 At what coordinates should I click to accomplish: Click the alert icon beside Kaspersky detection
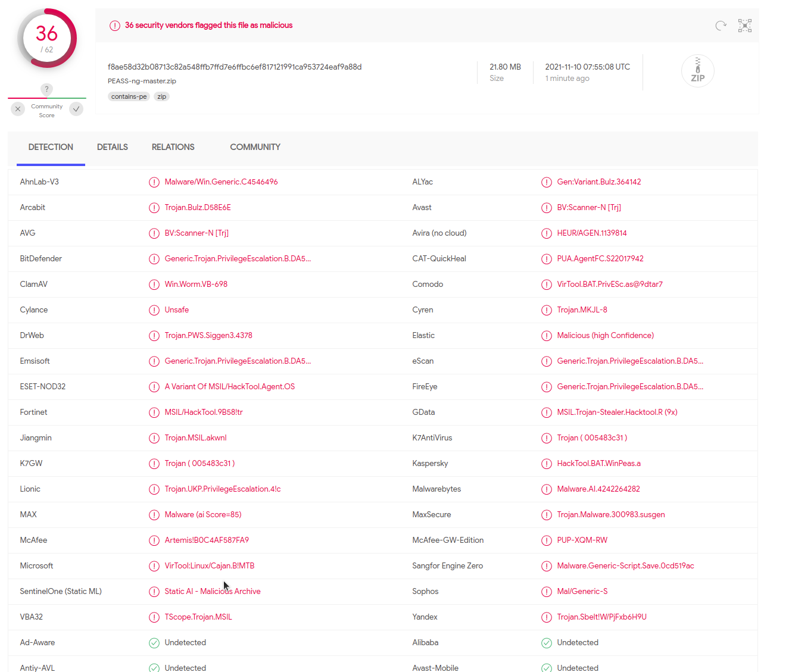547,464
